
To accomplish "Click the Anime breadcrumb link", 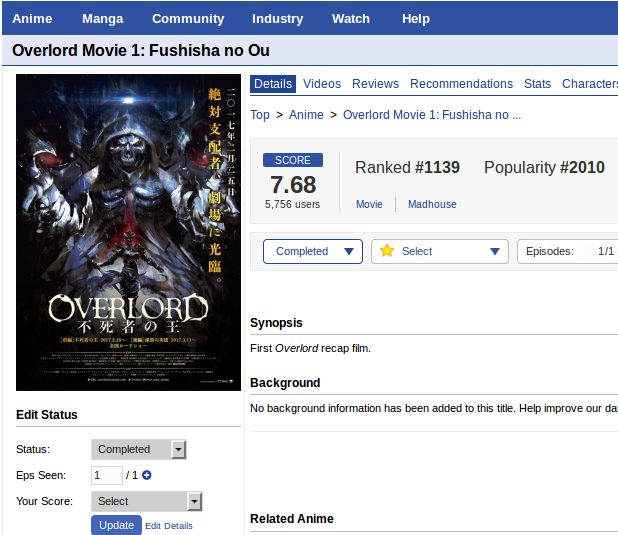I will (x=306, y=115).
